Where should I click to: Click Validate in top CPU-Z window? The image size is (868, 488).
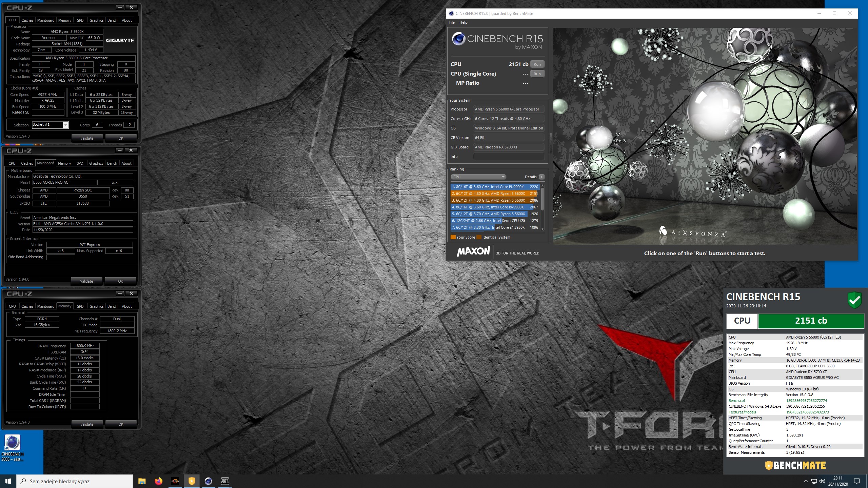click(x=87, y=138)
